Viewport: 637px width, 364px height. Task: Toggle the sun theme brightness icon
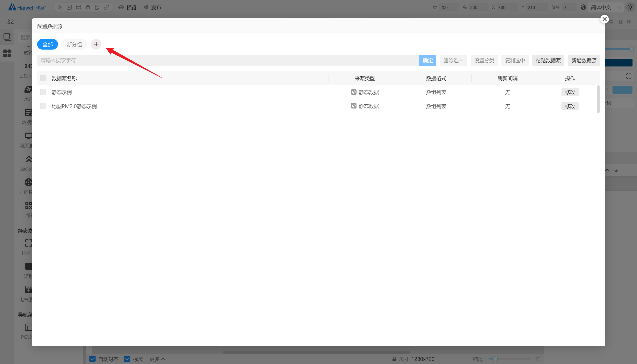pyautogui.click(x=630, y=7)
